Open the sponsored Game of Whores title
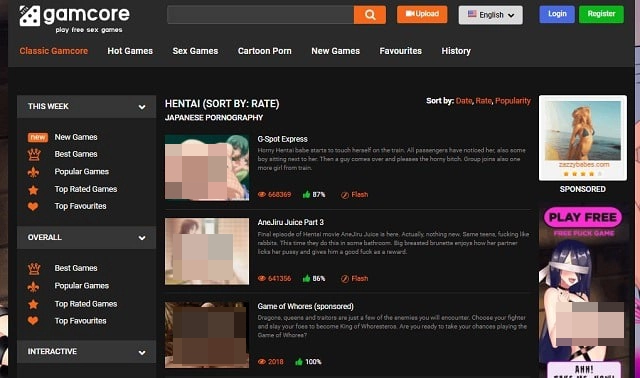 [x=305, y=306]
